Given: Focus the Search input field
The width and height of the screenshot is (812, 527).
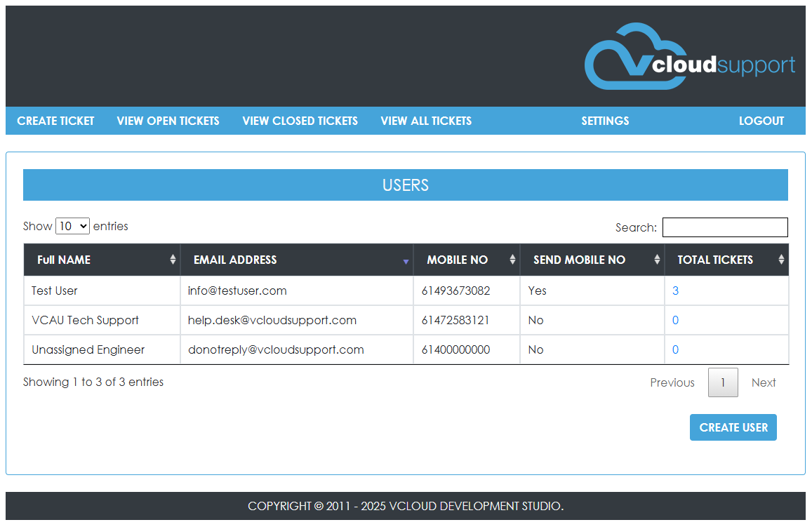Looking at the screenshot, I should tap(725, 227).
